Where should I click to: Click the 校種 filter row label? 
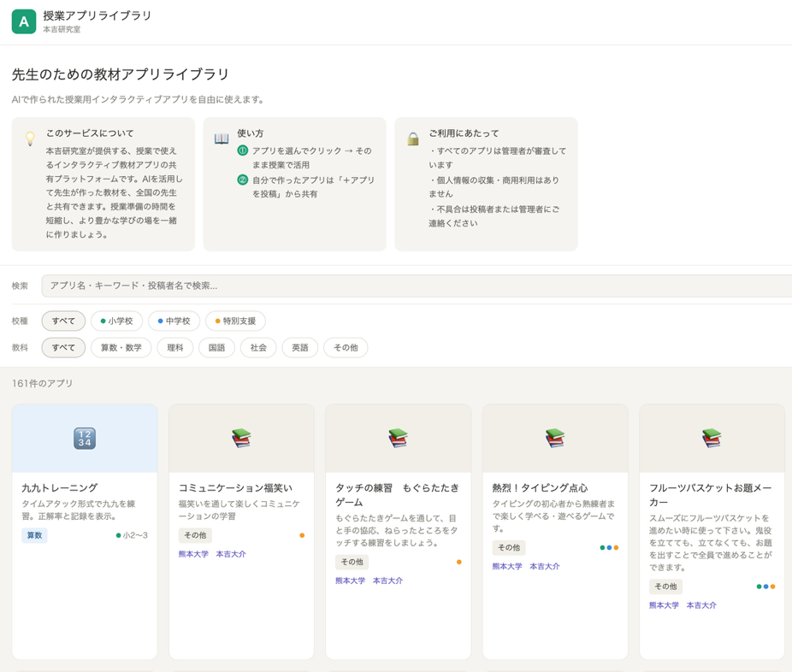20,321
